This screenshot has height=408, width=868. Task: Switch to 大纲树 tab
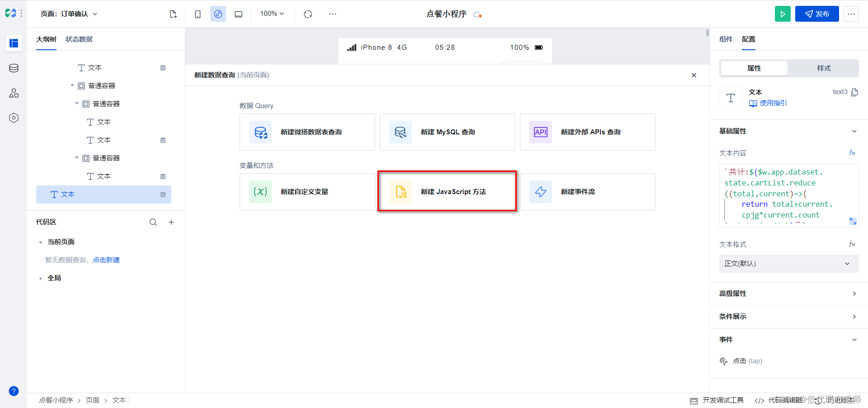tap(46, 39)
